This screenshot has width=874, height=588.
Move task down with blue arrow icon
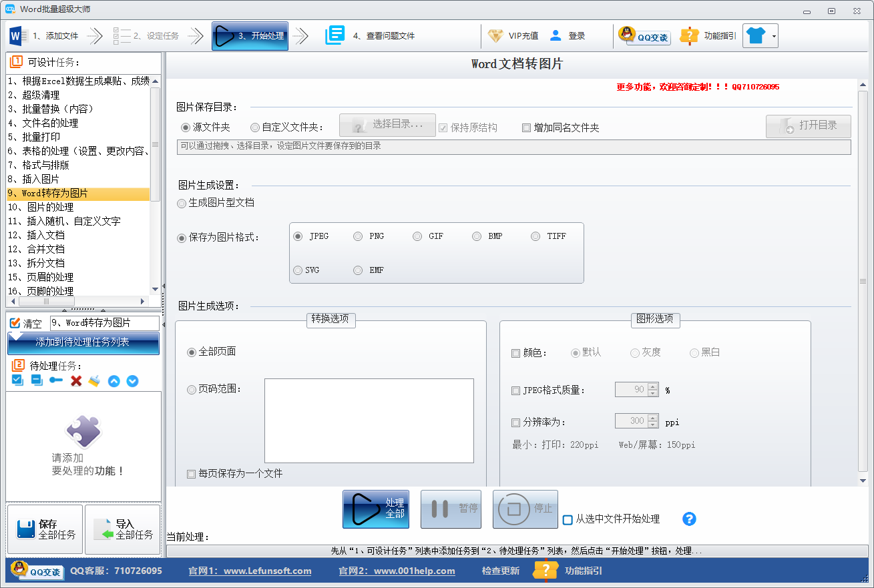tap(132, 381)
